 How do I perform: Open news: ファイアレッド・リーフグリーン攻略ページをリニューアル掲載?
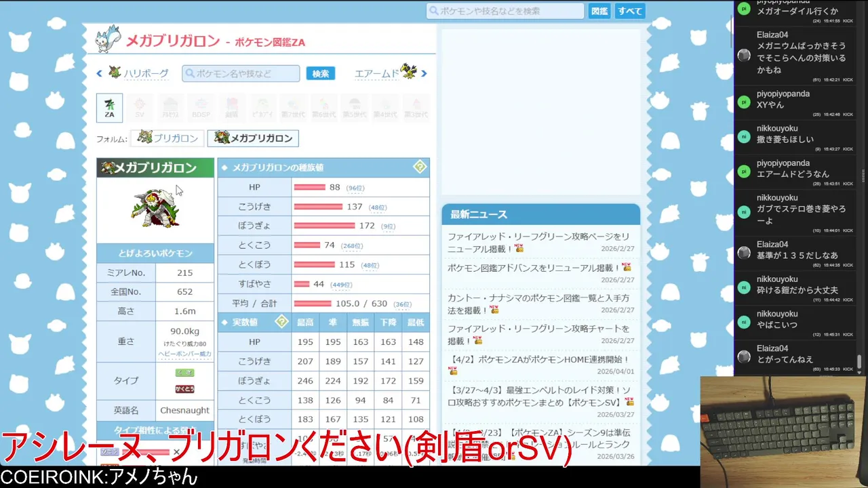tap(539, 242)
